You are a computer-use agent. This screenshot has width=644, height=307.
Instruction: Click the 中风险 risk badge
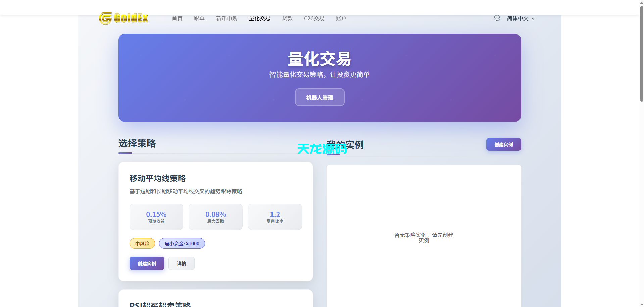[142, 243]
